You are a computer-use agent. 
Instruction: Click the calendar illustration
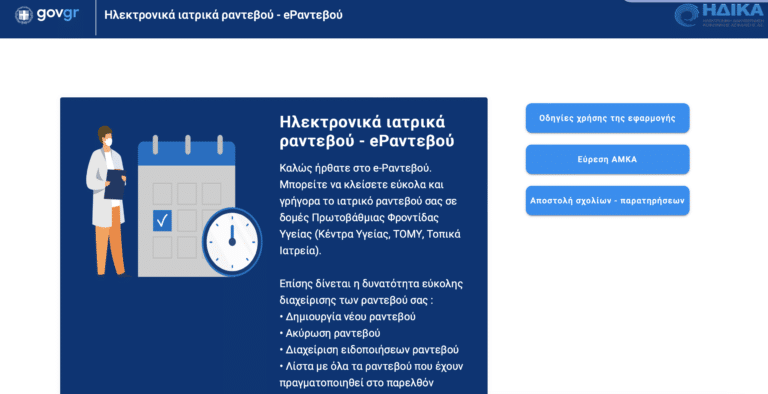(187, 206)
